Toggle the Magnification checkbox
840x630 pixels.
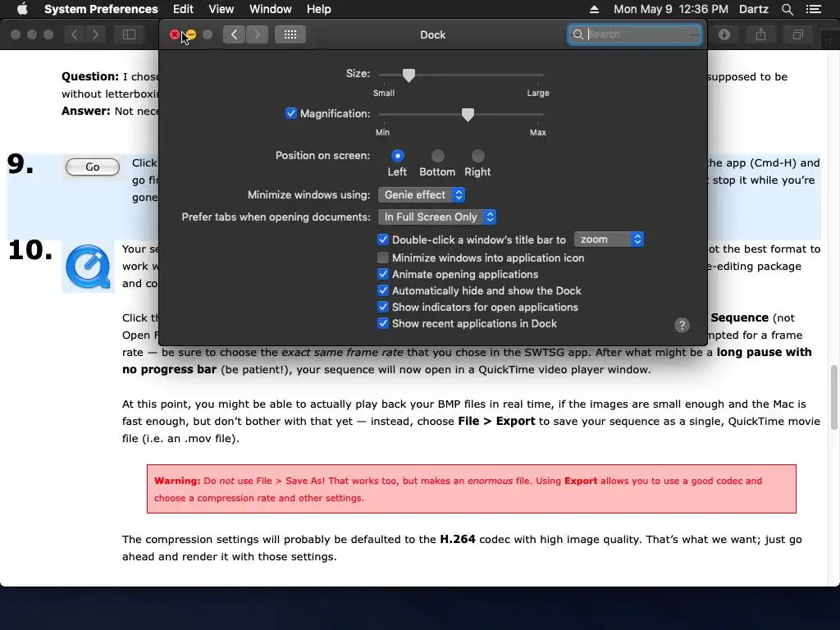click(x=291, y=113)
